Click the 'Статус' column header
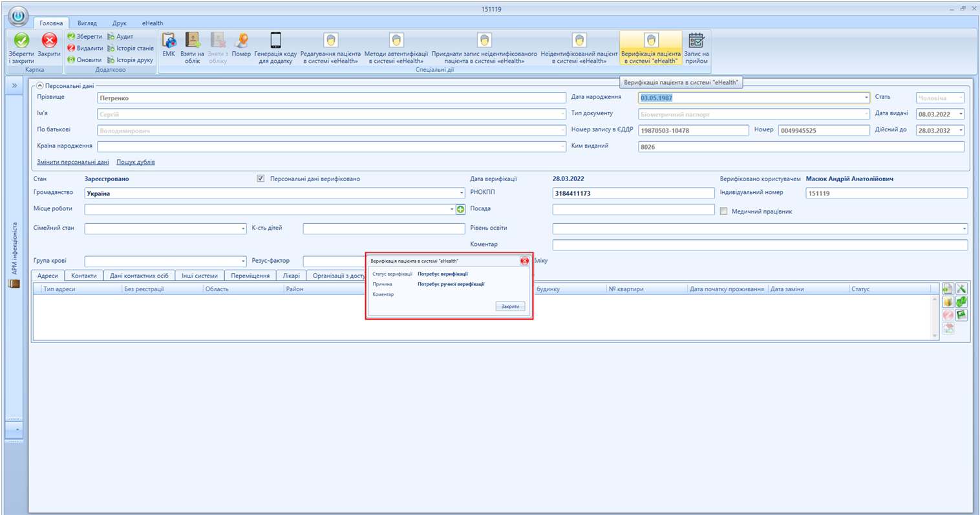Screen dimensions: 980x515 coord(891,289)
